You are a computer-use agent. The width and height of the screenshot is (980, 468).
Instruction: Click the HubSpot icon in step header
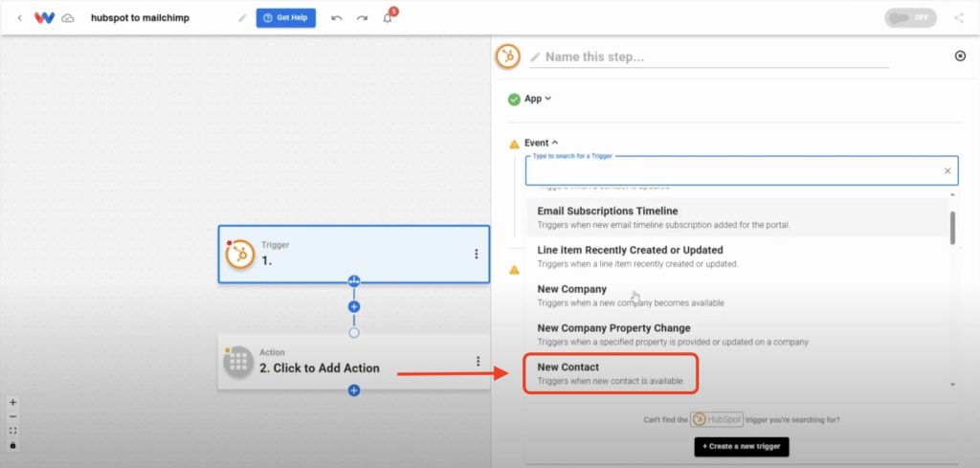click(508, 56)
